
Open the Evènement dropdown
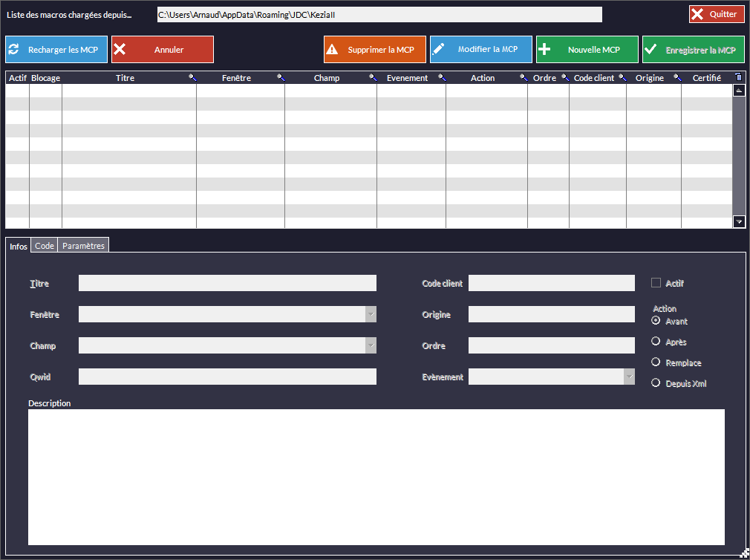[x=629, y=377]
